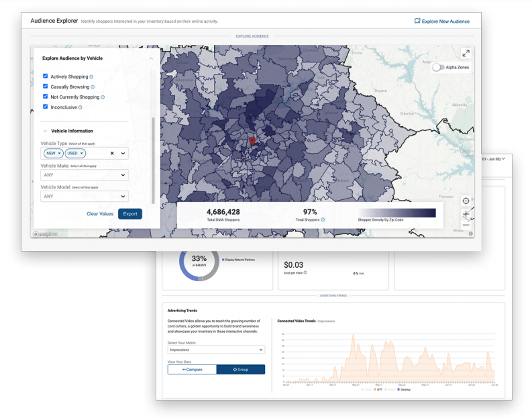Expand the map to fullscreen
This screenshot has height=418, width=532.
tap(466, 54)
